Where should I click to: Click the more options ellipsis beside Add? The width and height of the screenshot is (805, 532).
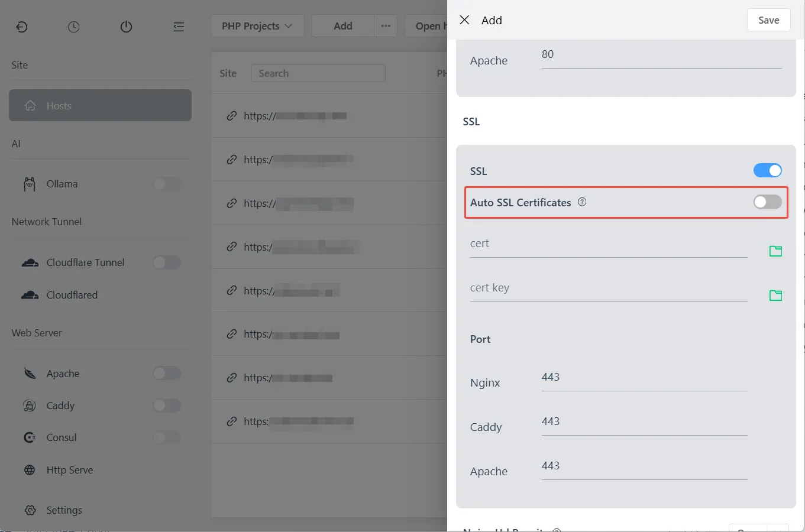(x=386, y=26)
